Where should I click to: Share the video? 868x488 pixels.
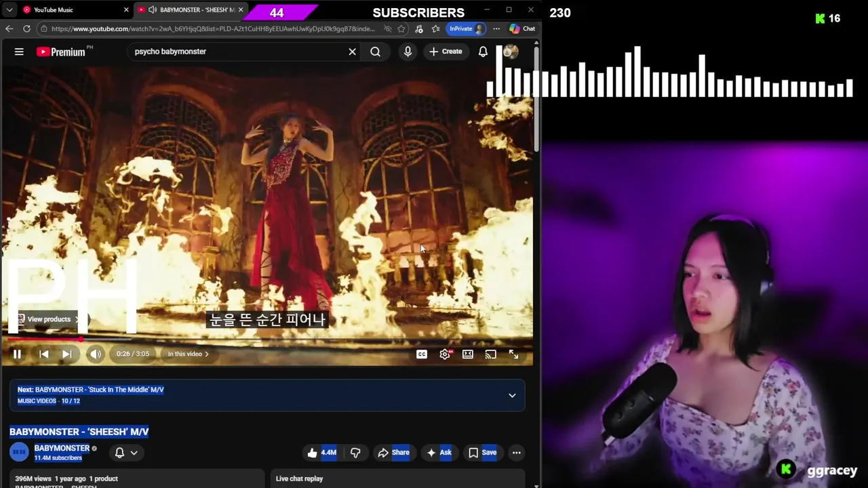tap(393, 453)
